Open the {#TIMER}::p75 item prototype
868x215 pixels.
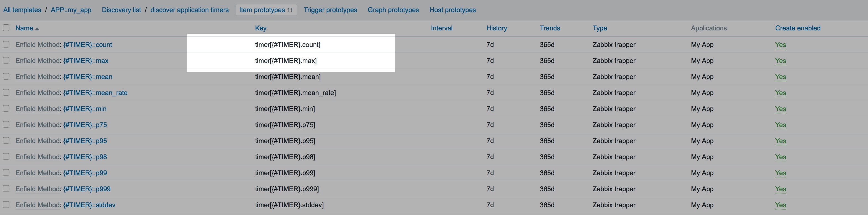(85, 125)
